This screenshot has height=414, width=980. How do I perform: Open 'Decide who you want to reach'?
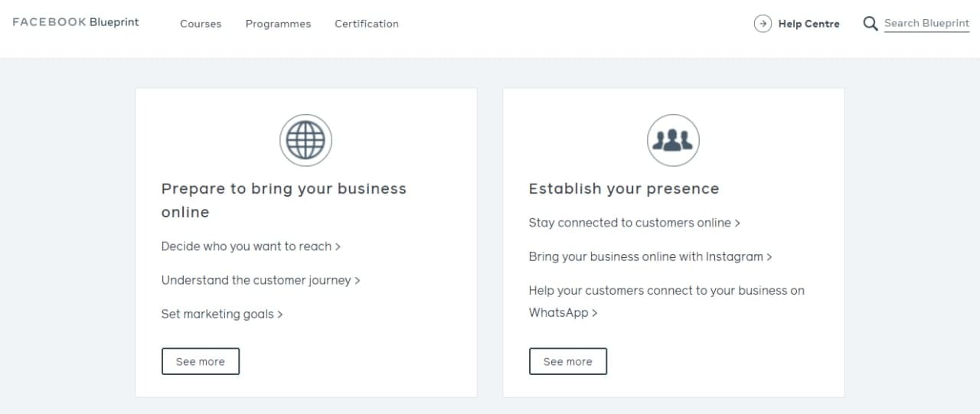point(250,246)
